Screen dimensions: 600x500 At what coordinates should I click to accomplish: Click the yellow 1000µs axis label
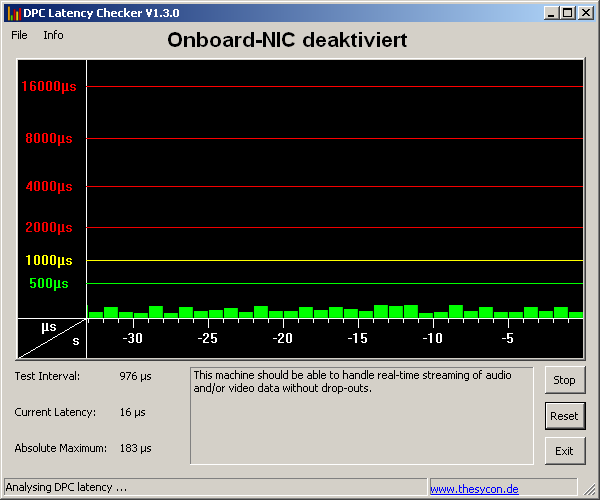point(49,261)
